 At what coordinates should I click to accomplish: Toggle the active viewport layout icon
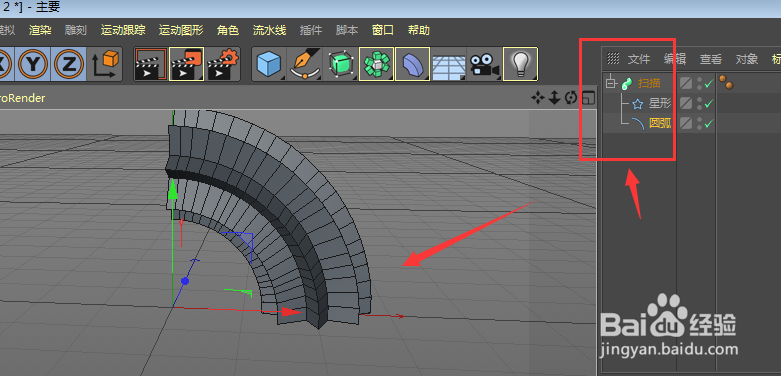[x=588, y=98]
